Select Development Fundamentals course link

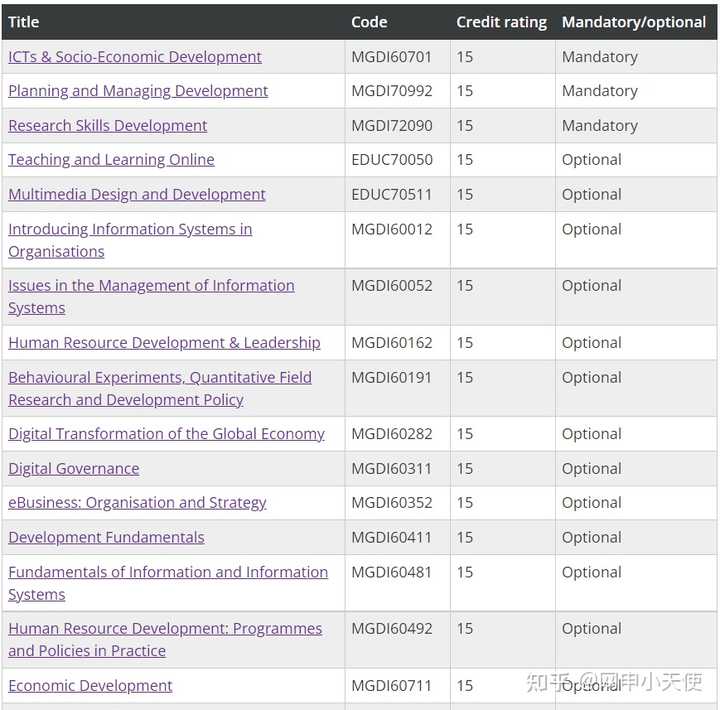[106, 538]
